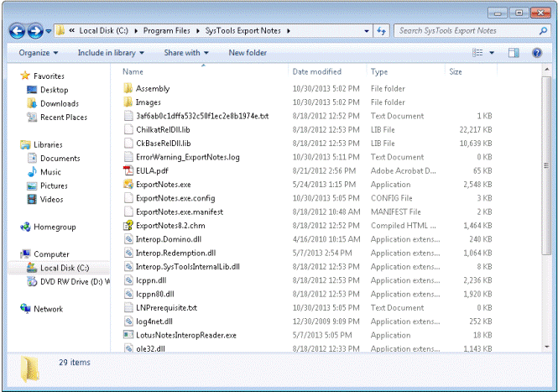Open Downloads in Favorites
Viewport: 558px width, 392px height.
point(60,103)
